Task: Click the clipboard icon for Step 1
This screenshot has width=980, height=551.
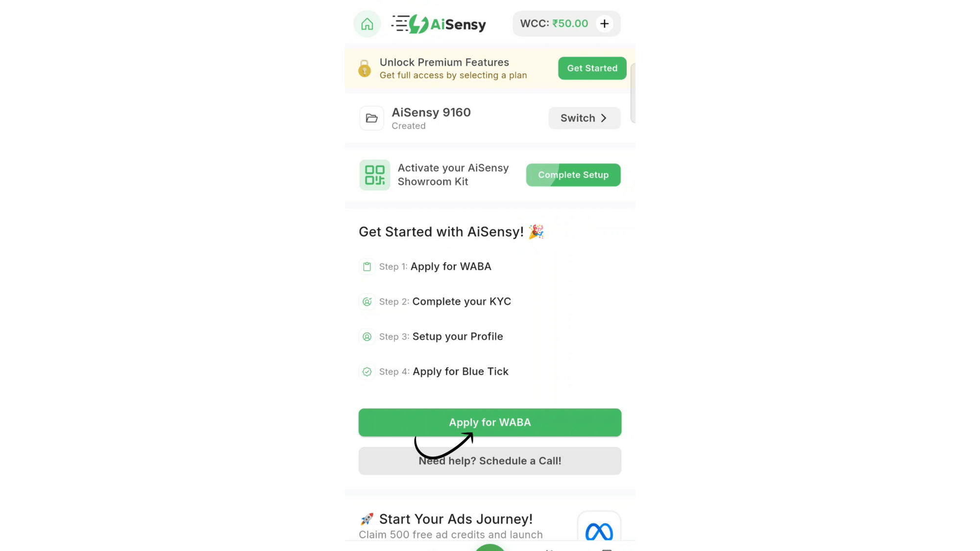Action: tap(367, 266)
